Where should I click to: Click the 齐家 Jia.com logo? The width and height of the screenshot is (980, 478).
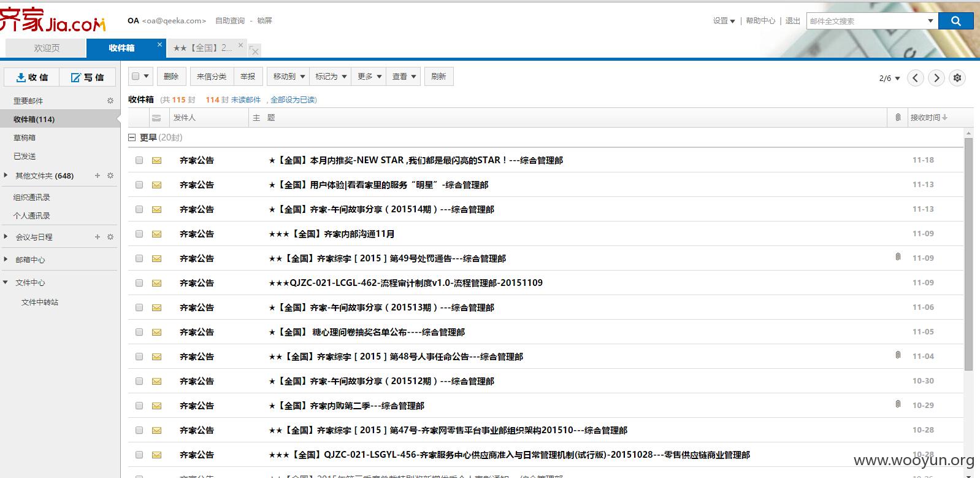coord(53,21)
